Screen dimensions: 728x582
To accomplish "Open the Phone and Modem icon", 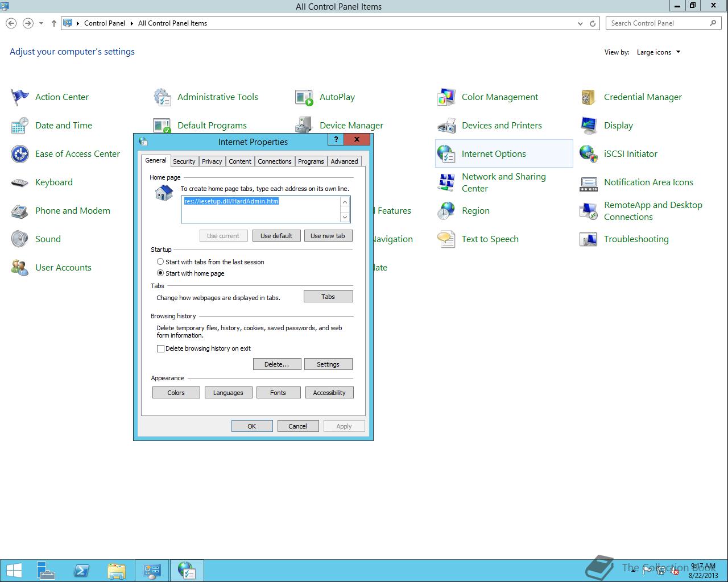I will 20,211.
